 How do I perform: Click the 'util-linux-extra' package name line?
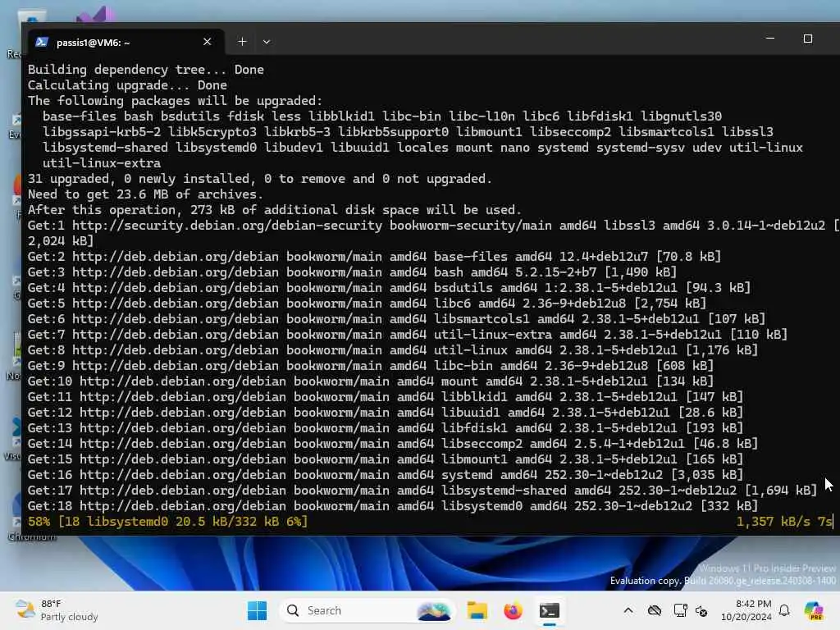click(x=102, y=163)
